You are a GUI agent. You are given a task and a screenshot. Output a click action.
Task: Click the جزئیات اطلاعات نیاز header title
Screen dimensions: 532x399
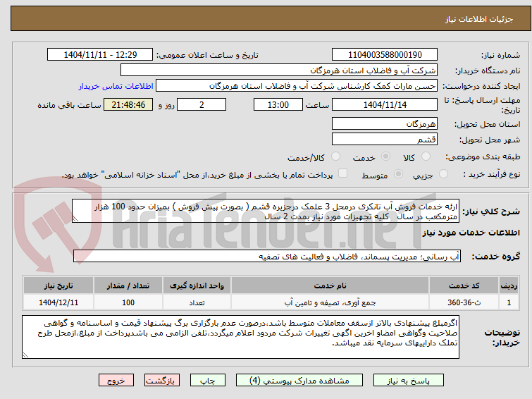pos(479,19)
